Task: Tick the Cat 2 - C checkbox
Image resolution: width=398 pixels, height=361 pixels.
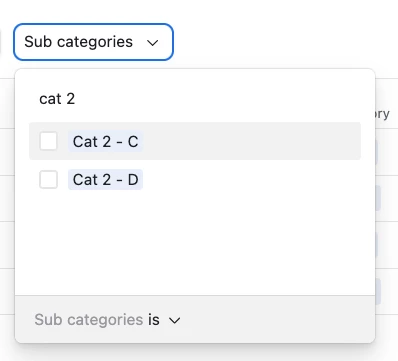Action: pyautogui.click(x=48, y=141)
